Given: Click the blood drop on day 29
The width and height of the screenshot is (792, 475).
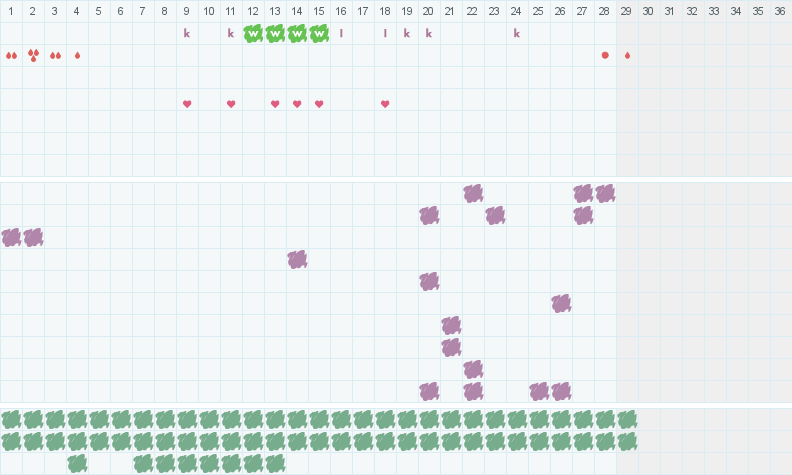Looking at the screenshot, I should [x=627, y=55].
